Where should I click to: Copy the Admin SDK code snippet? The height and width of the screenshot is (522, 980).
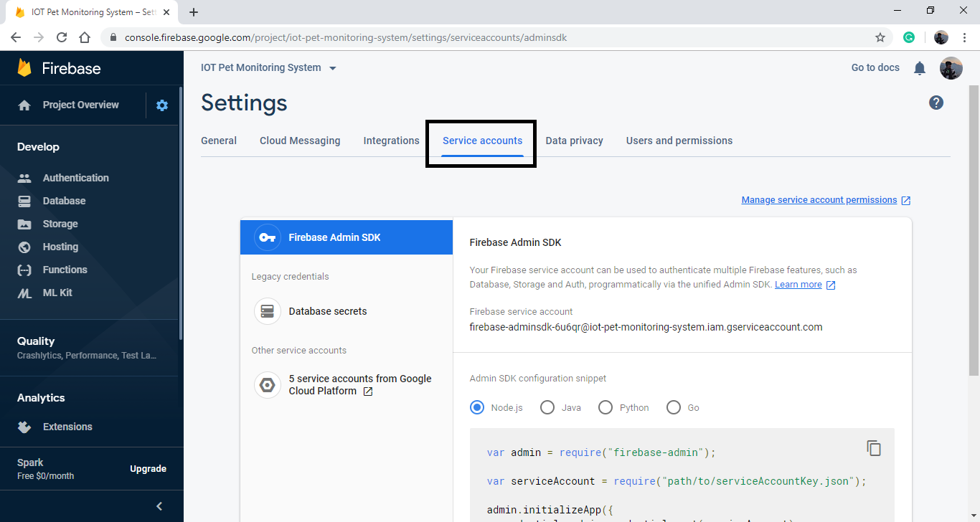point(874,447)
